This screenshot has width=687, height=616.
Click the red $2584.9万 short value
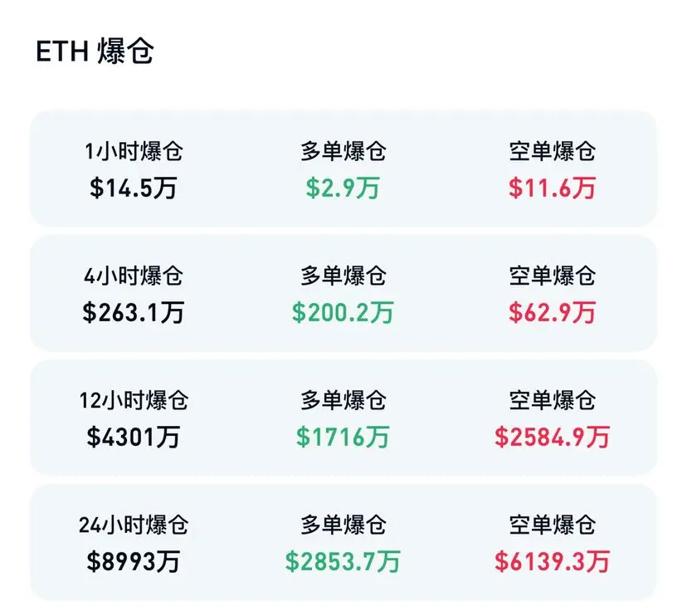(552, 438)
